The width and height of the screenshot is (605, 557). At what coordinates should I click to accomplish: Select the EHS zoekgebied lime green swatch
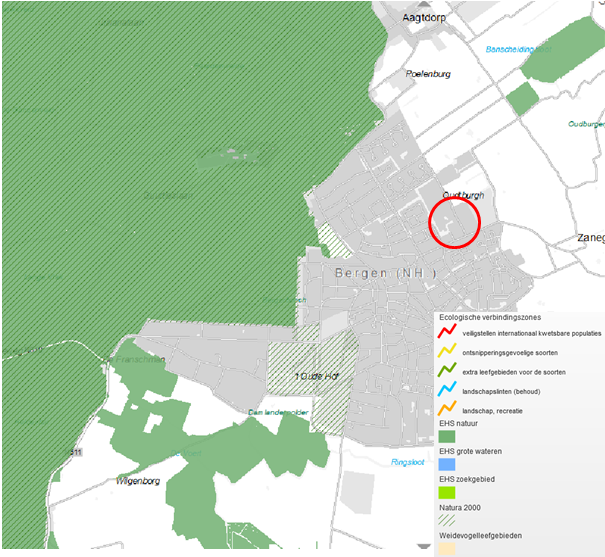(446, 492)
